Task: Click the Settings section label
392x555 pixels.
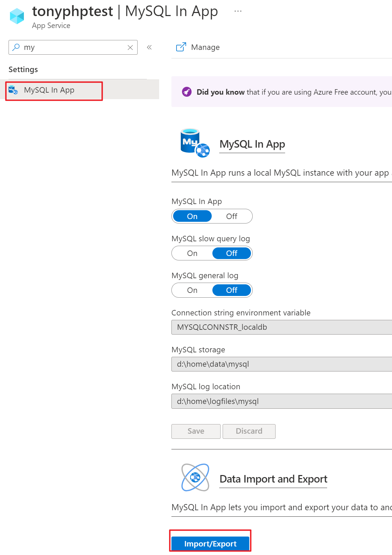Action: click(23, 69)
